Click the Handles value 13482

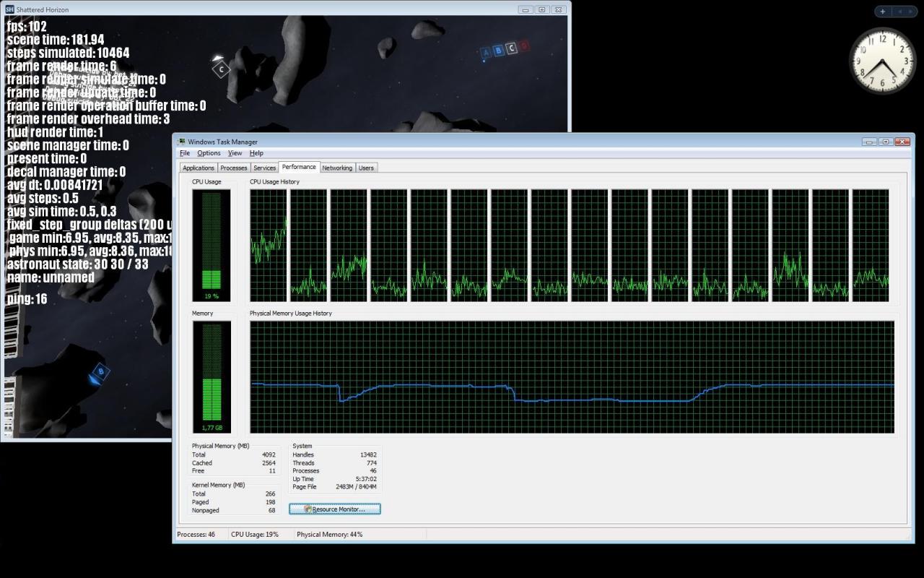pos(368,455)
